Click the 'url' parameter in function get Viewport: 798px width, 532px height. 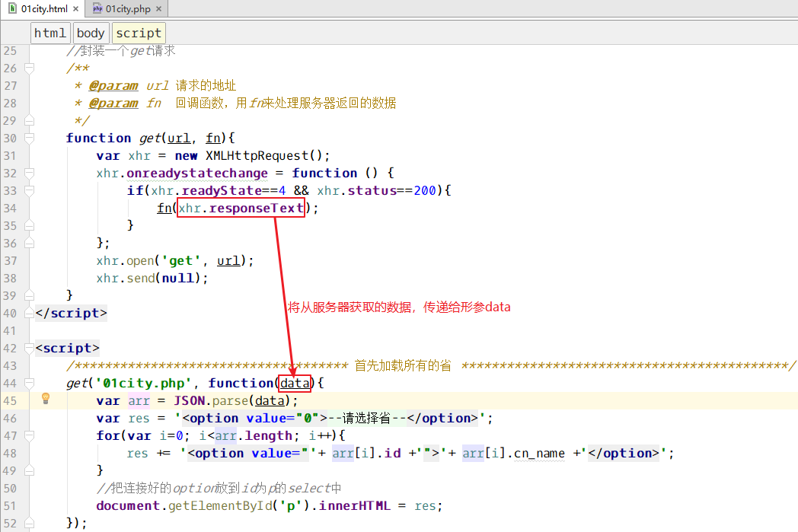(x=179, y=139)
